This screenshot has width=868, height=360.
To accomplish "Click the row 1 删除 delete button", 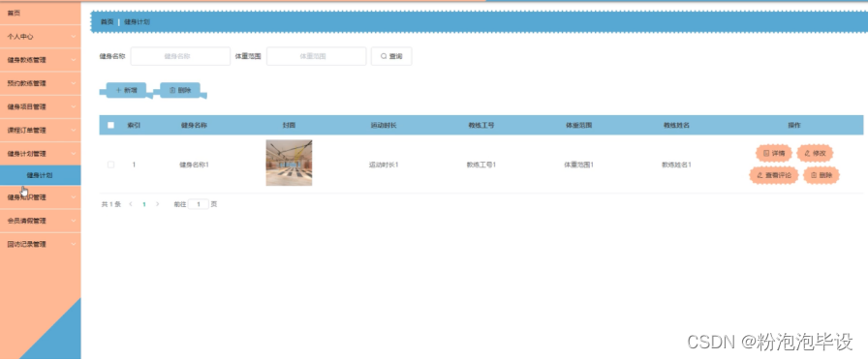I will 821,175.
